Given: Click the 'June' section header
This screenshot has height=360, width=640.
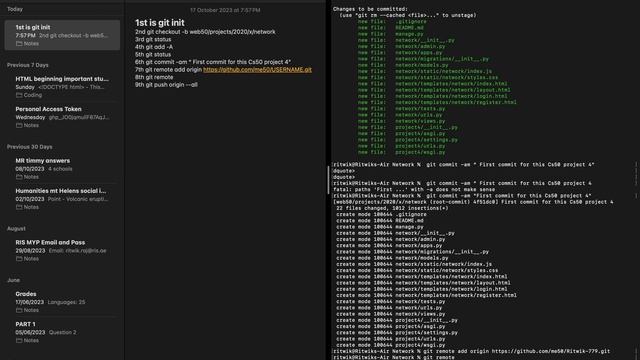Looking at the screenshot, I should click(x=13, y=280).
